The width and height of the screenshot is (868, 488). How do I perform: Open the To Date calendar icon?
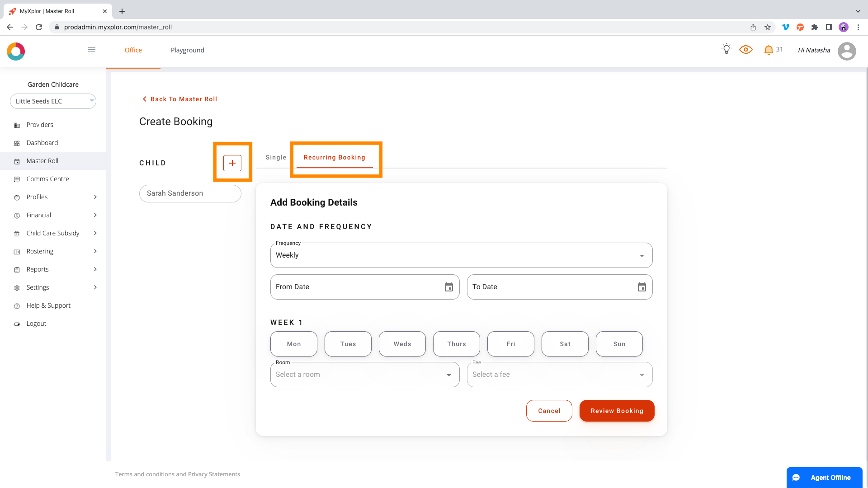[642, 287]
